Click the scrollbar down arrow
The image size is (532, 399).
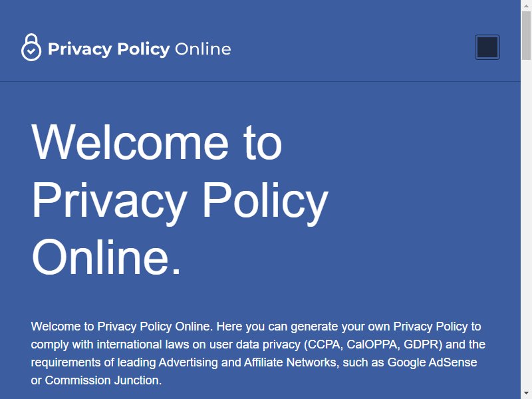tap(526, 394)
